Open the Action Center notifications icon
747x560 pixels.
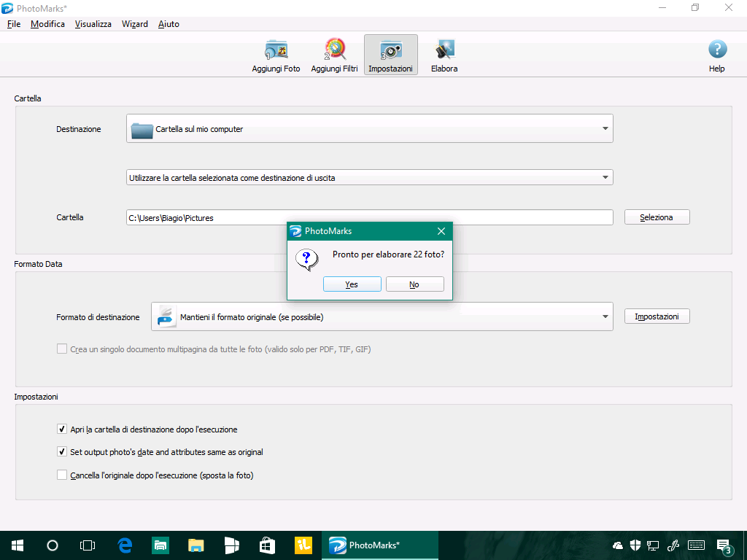[x=724, y=546]
